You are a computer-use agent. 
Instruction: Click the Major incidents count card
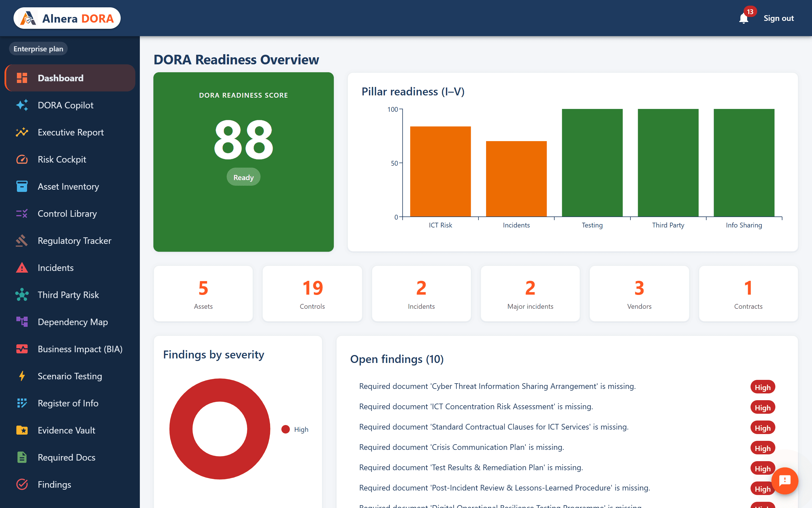pos(530,294)
